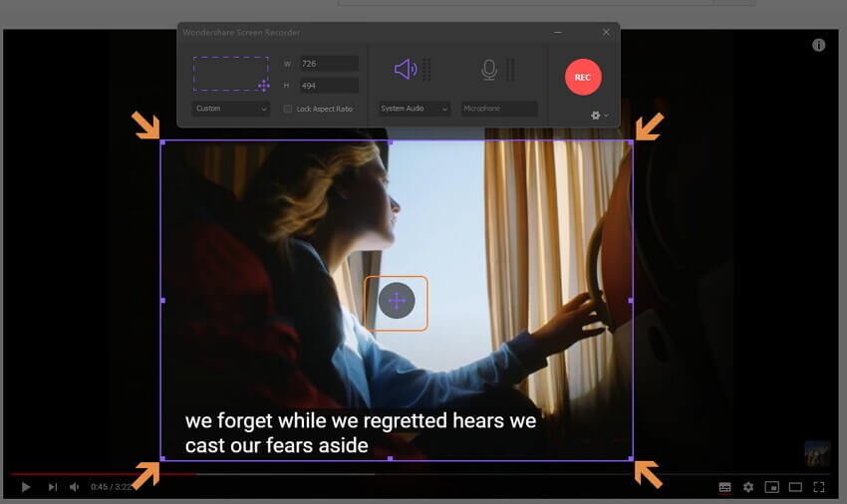The image size is (847, 504).
Task: Click the right middle handle of the capture frame
Action: 631,301
